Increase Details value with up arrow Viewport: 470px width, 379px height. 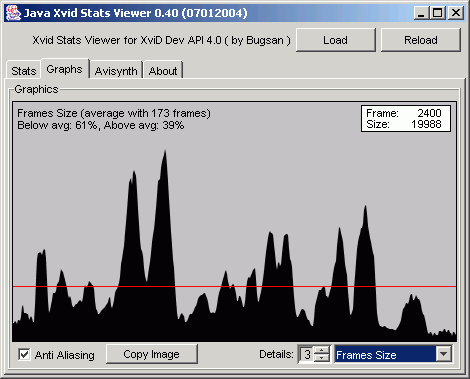click(322, 350)
